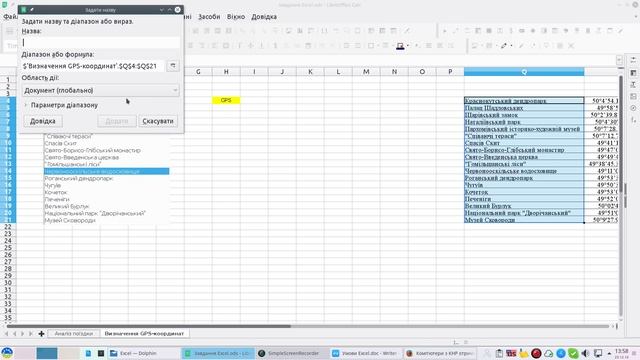Image resolution: width=640 pixels, height=360 pixels.
Task: Click the Скасувати button
Action: (158, 121)
